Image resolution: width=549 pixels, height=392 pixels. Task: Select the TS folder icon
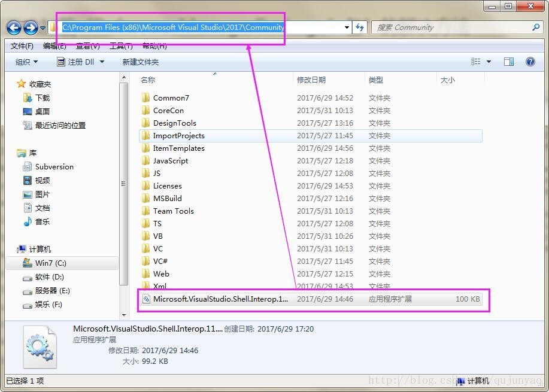(x=145, y=224)
